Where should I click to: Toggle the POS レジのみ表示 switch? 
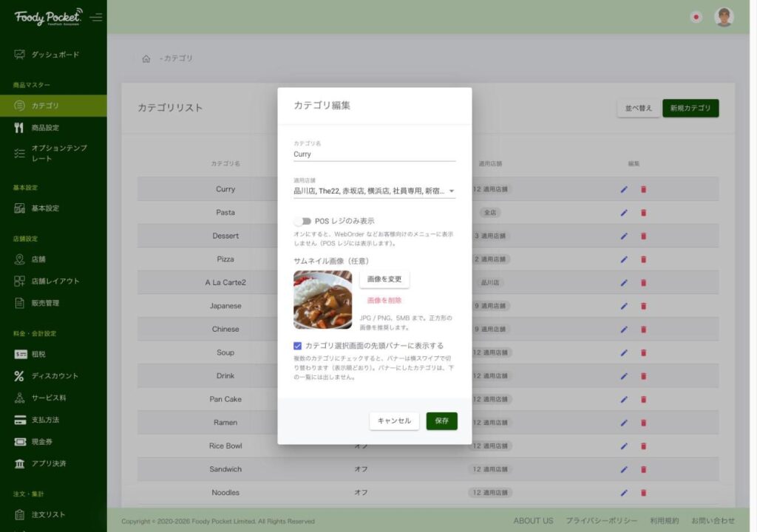[x=302, y=221]
